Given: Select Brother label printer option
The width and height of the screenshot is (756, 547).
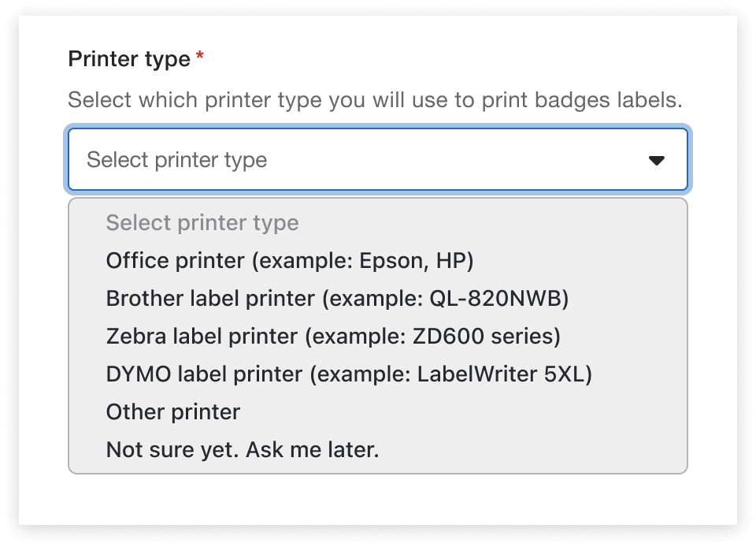Looking at the screenshot, I should [x=337, y=298].
